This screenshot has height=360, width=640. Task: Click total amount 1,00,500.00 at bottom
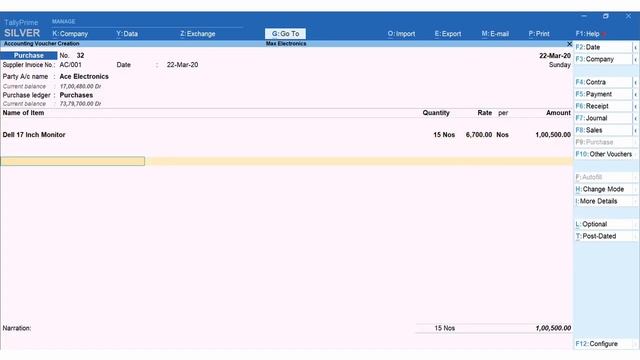click(553, 328)
